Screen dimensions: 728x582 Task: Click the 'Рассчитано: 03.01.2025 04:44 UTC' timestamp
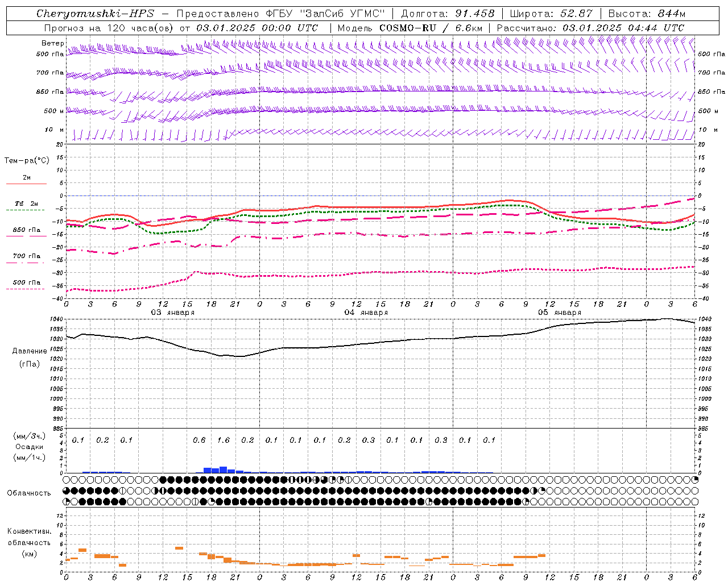pos(590,28)
